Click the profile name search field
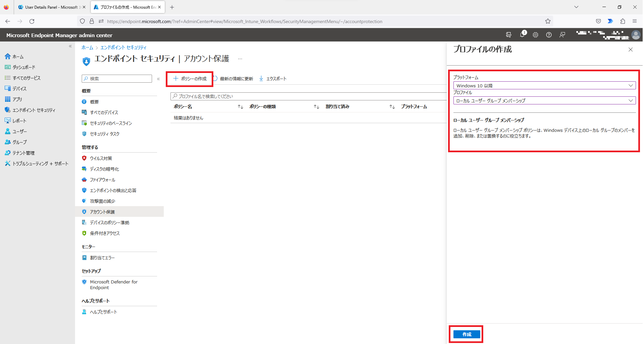The width and height of the screenshot is (644, 344). tap(308, 96)
